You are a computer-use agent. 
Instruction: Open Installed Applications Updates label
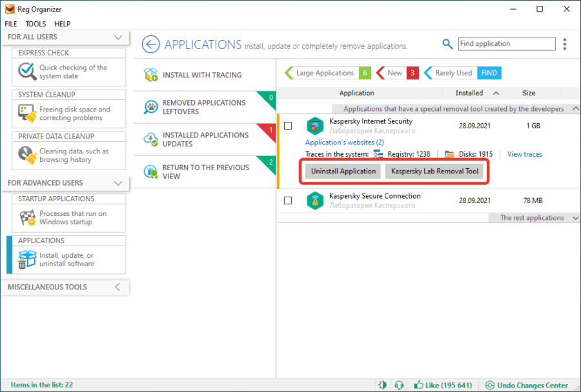[x=205, y=139]
